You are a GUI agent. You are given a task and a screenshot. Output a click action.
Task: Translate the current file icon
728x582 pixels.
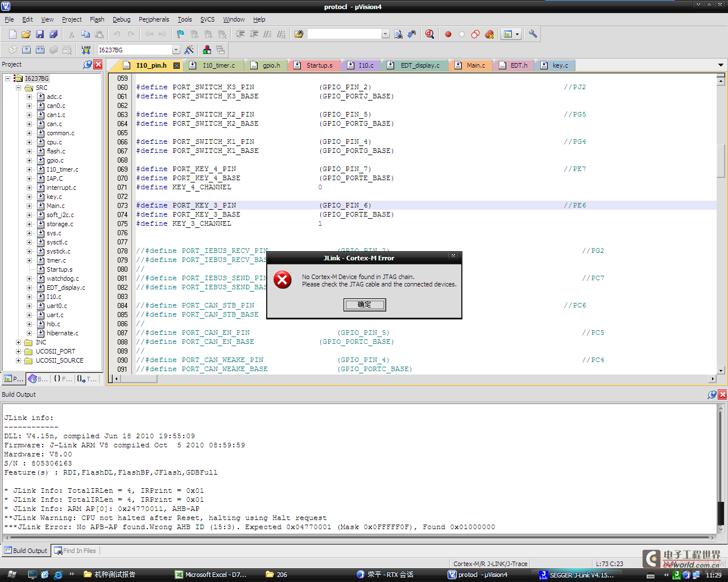tap(13, 50)
